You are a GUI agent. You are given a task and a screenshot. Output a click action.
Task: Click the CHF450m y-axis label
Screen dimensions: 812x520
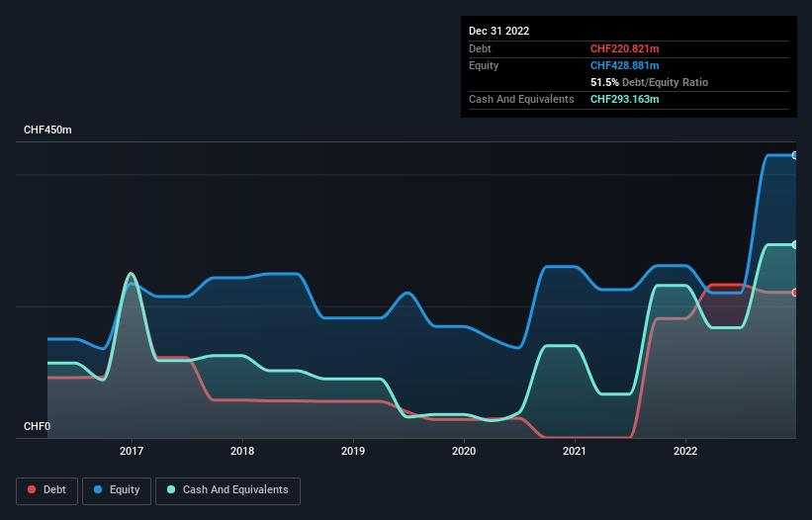(47, 130)
